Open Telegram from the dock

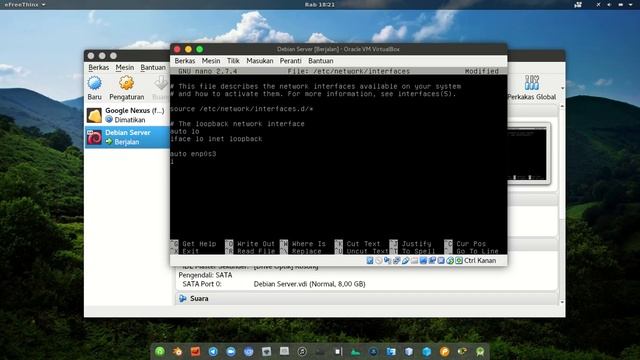[213, 351]
